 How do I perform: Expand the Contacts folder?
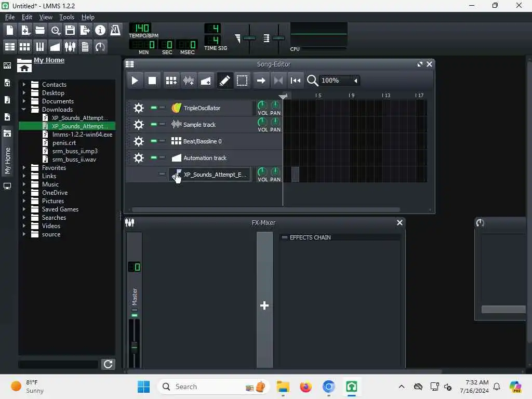[24, 84]
